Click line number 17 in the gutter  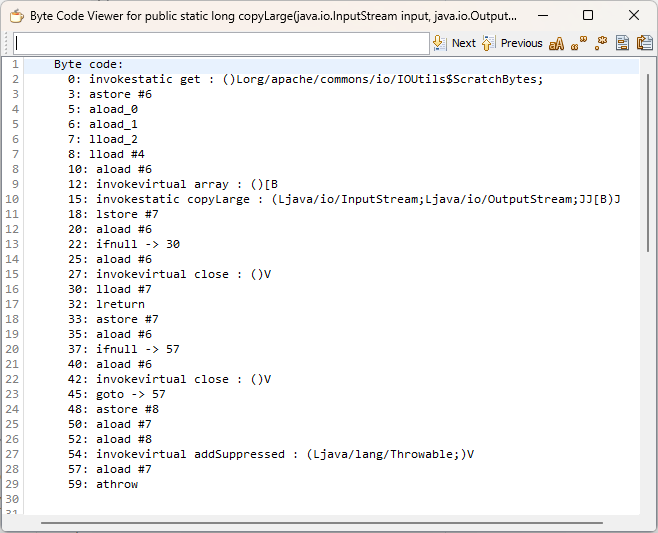(x=15, y=304)
